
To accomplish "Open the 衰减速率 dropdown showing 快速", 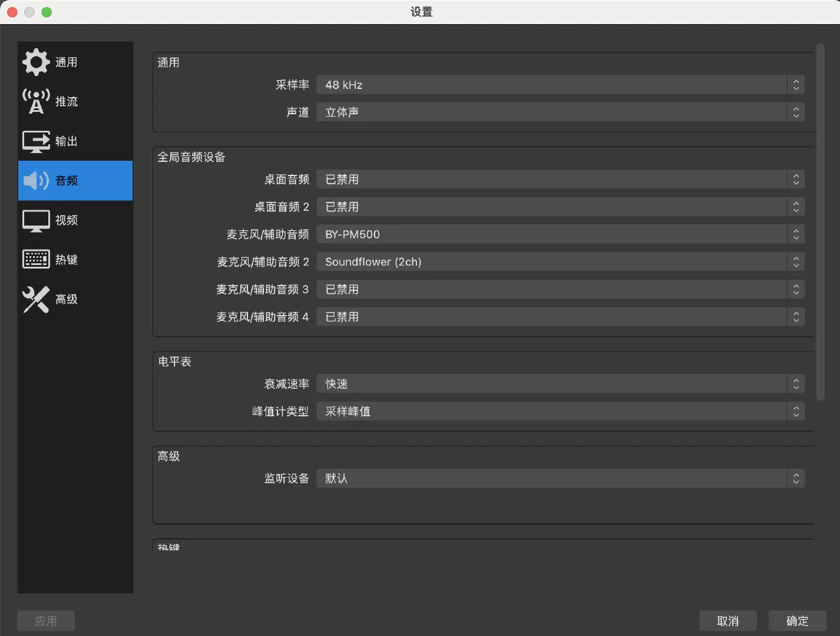I will [560, 384].
